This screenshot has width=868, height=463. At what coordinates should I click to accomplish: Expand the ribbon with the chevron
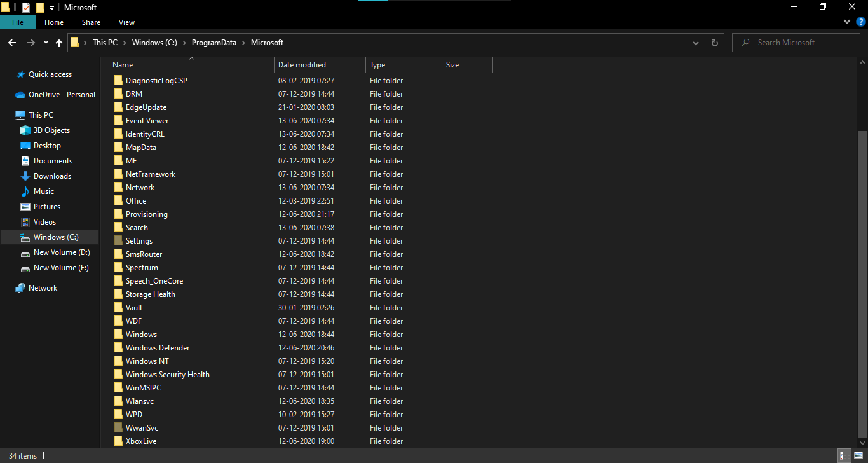click(847, 22)
